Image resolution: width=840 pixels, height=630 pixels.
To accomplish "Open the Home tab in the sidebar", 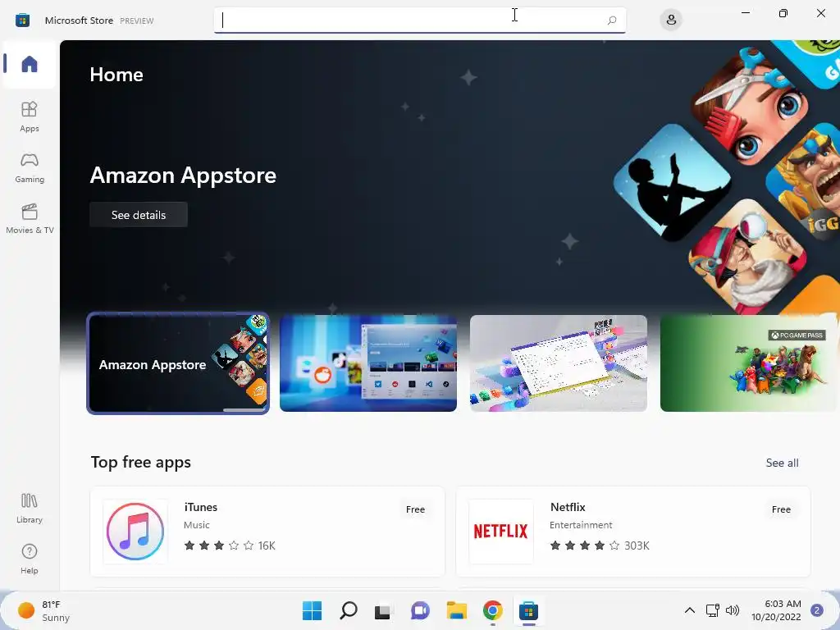I will click(30, 64).
